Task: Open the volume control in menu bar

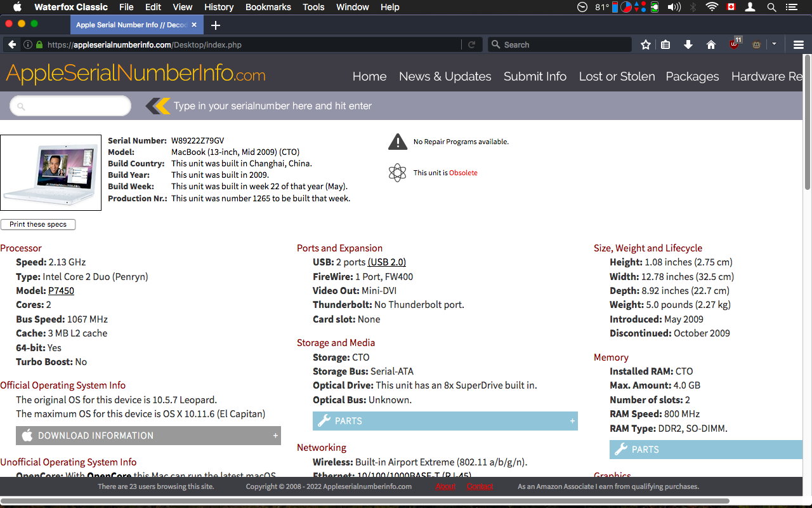Action: [674, 7]
